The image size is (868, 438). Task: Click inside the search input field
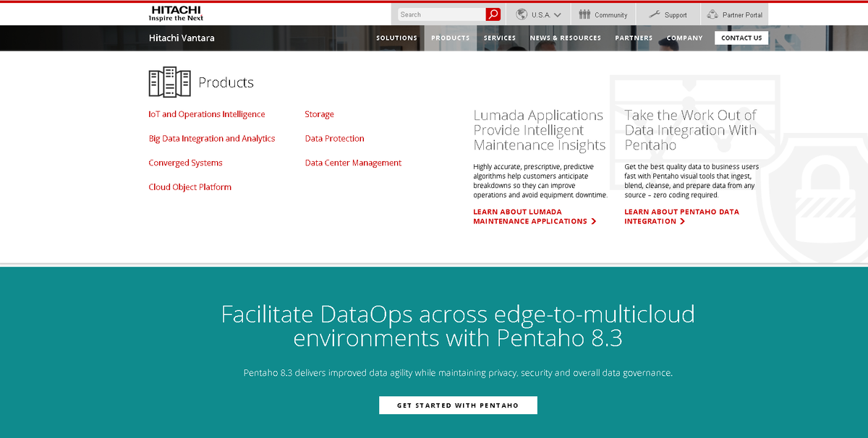pos(441,14)
